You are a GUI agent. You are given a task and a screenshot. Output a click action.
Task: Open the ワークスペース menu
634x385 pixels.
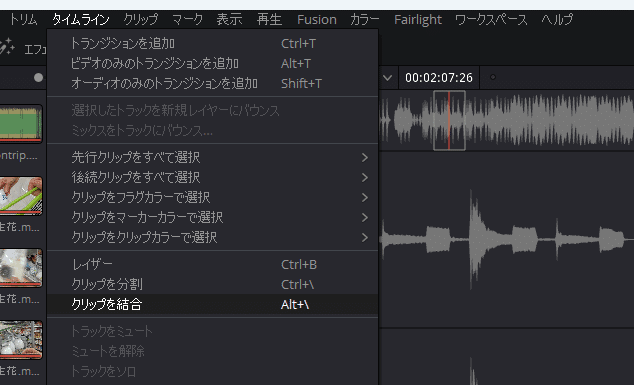click(x=491, y=19)
